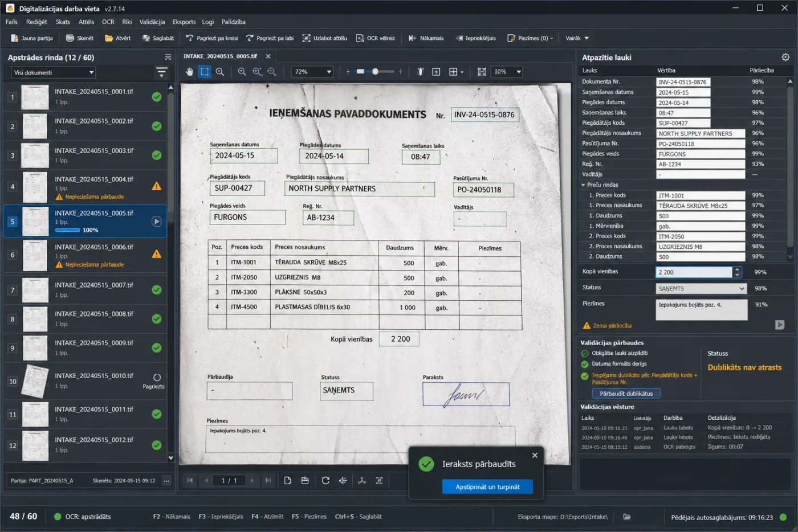Jump to the last page in the viewer
The width and height of the screenshot is (798, 532).
tap(267, 480)
